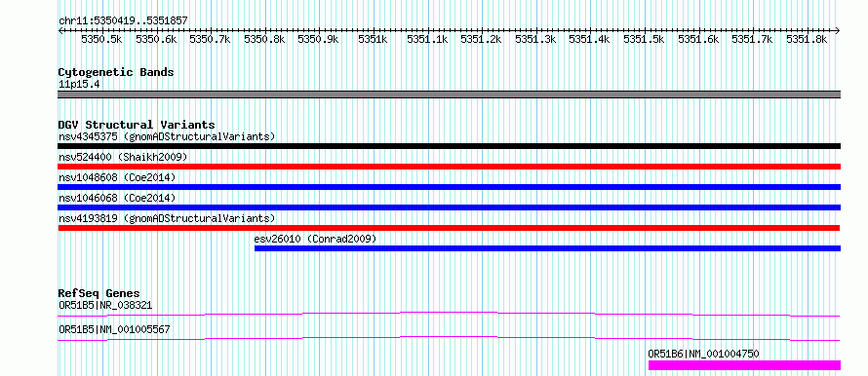
Task: Click the 5350.8k ruler tick label
Action: click(x=264, y=39)
